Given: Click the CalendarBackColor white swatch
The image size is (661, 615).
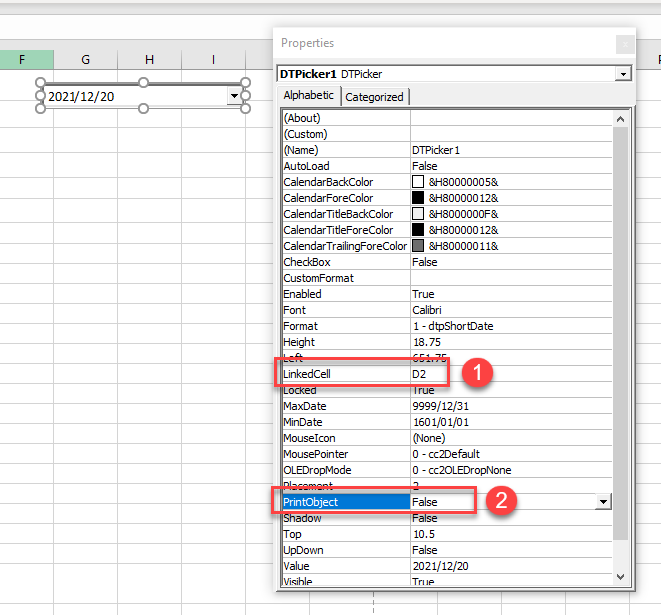Looking at the screenshot, I should pyautogui.click(x=418, y=182).
